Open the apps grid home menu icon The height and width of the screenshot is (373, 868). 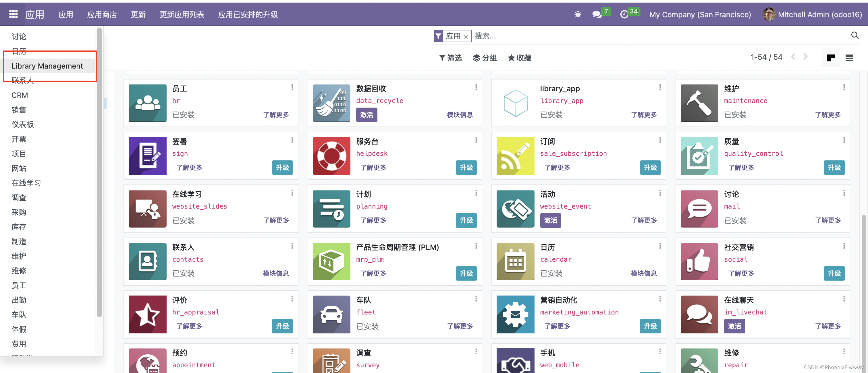click(13, 14)
